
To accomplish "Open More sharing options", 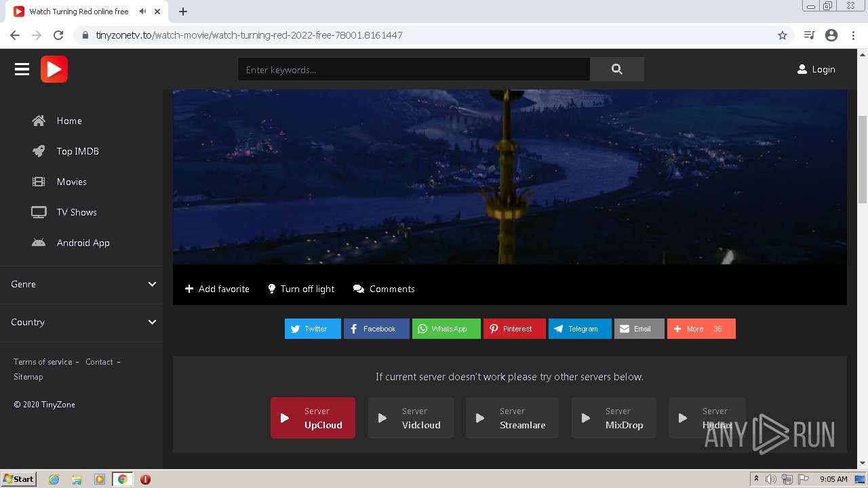I will (701, 329).
